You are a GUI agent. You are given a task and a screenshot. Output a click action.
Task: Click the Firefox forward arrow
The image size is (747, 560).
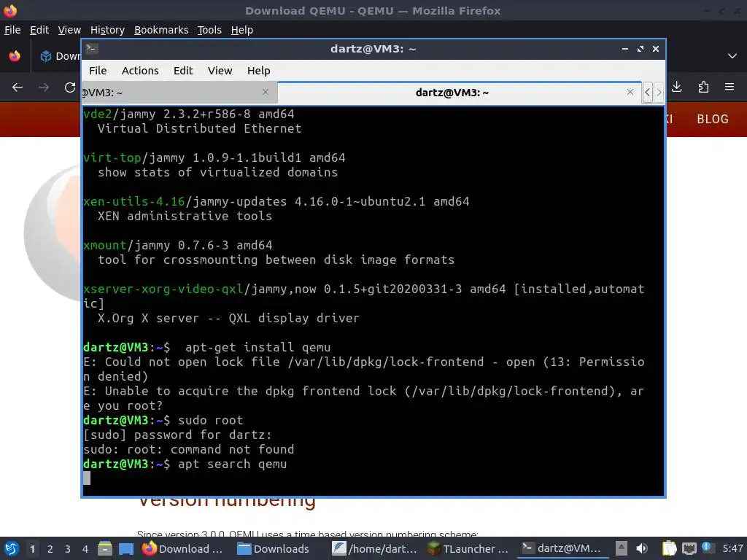point(44,87)
